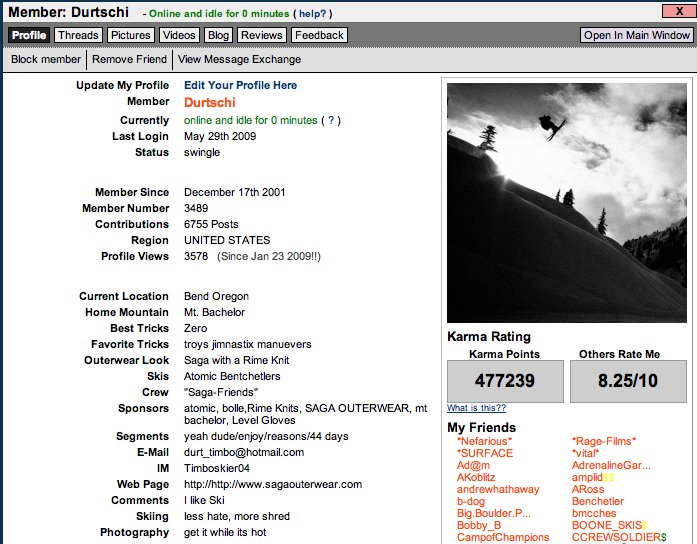Click the crew value "Saga-Friends"

tap(221, 392)
